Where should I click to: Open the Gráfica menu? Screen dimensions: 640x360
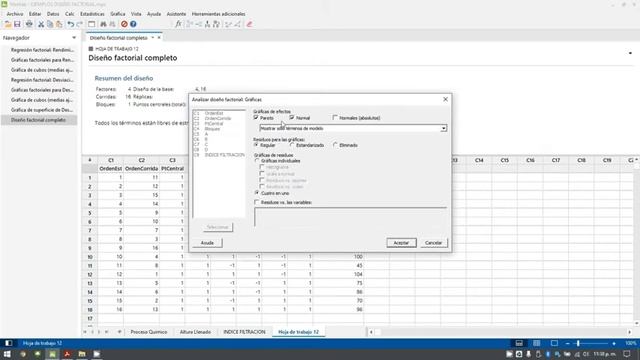tap(118, 14)
